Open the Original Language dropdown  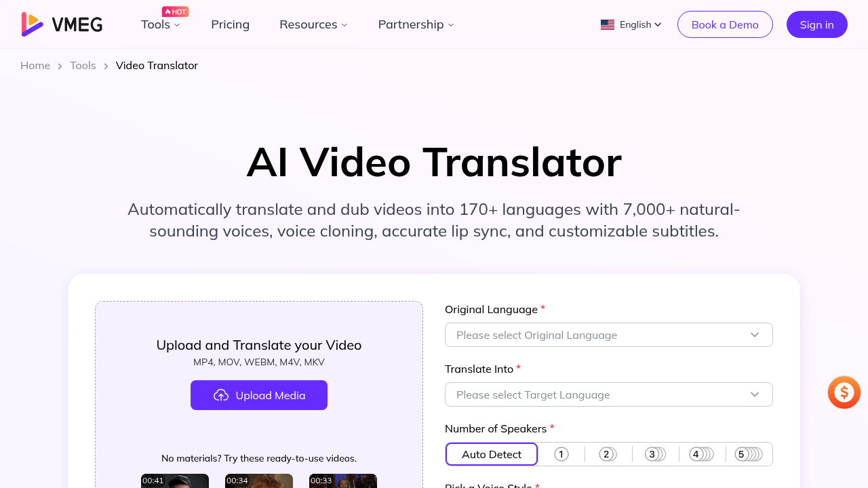tap(608, 335)
